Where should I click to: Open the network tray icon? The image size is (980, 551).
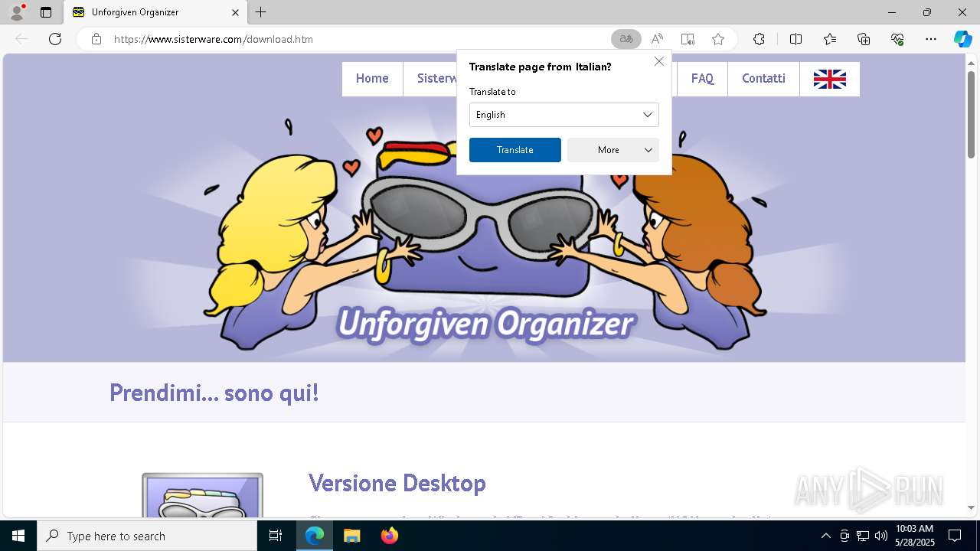[863, 536]
